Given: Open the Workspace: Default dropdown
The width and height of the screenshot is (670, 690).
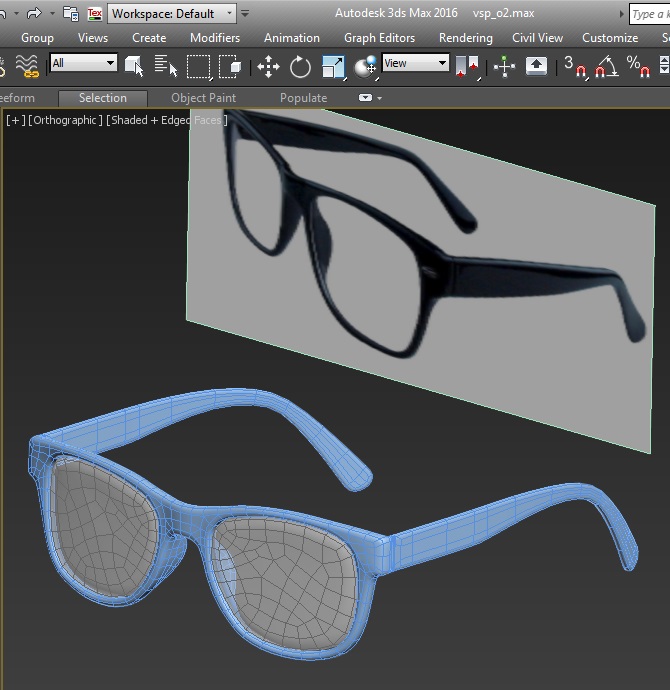Looking at the screenshot, I should 172,14.
